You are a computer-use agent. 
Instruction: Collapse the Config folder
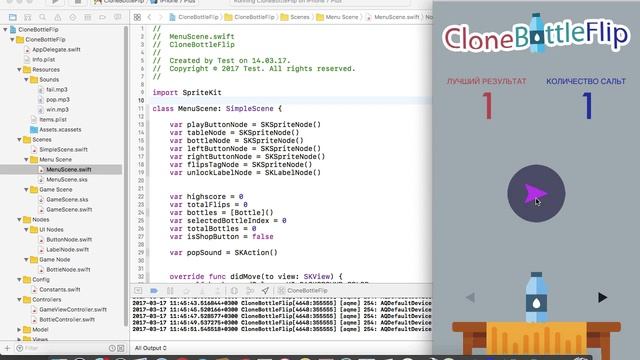pyautogui.click(x=19, y=280)
